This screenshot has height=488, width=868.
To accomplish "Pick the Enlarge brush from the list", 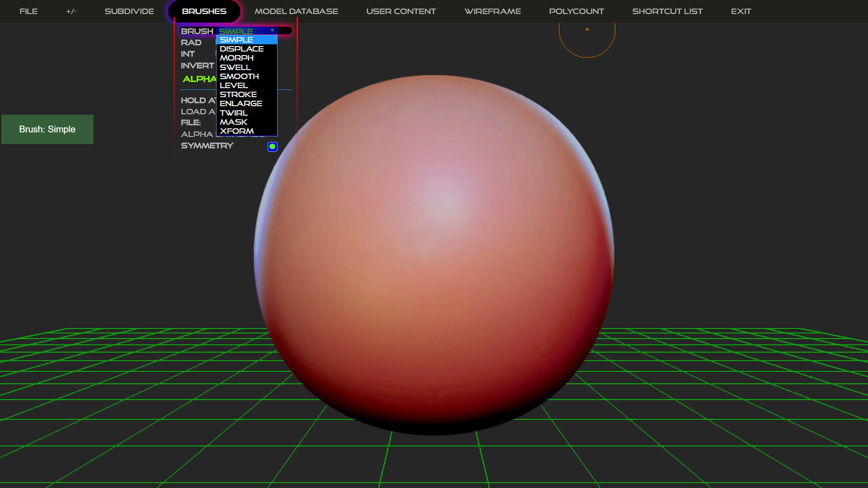I will coord(240,103).
